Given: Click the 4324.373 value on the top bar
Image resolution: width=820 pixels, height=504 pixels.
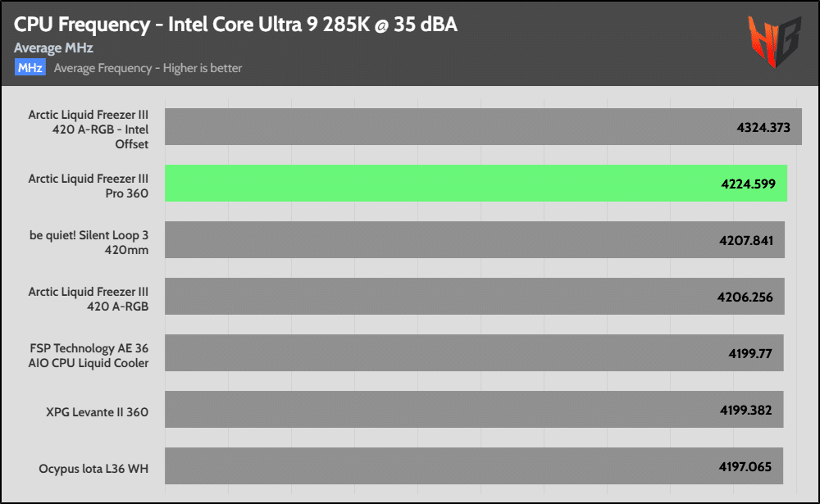Looking at the screenshot, I should (x=763, y=127).
